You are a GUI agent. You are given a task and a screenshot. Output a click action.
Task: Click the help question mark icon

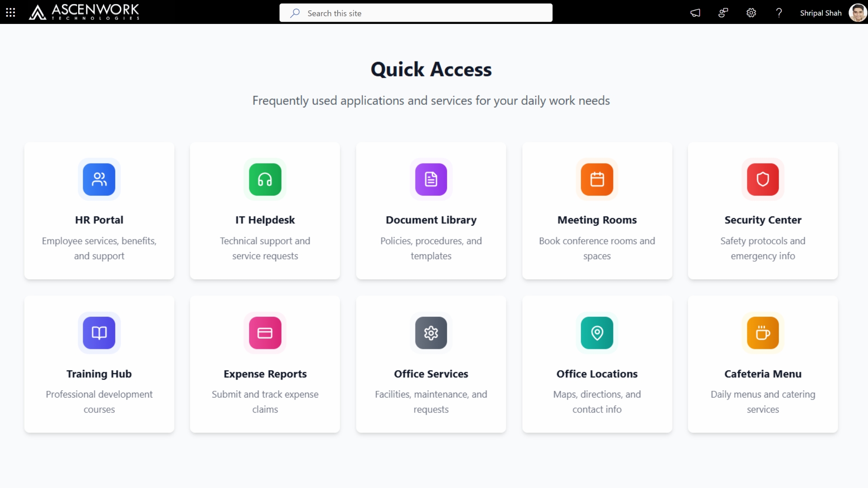(778, 13)
